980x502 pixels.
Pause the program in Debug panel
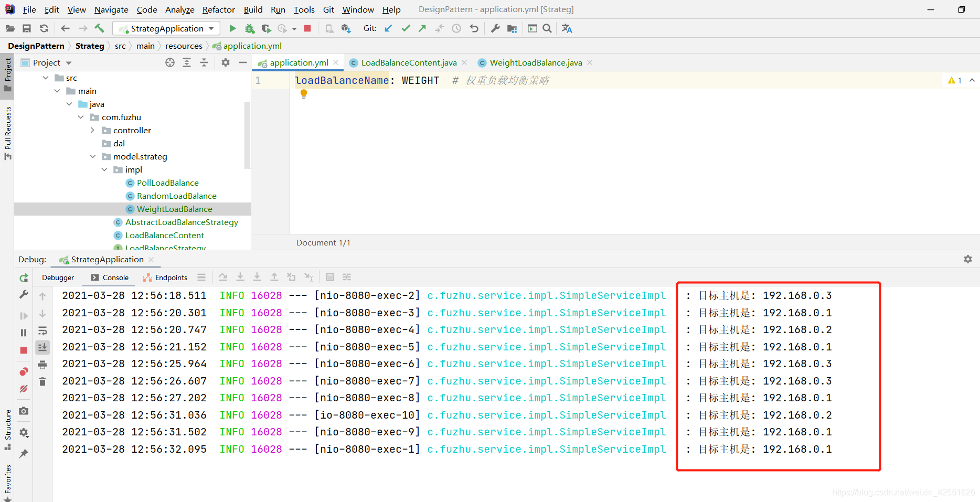pos(24,333)
